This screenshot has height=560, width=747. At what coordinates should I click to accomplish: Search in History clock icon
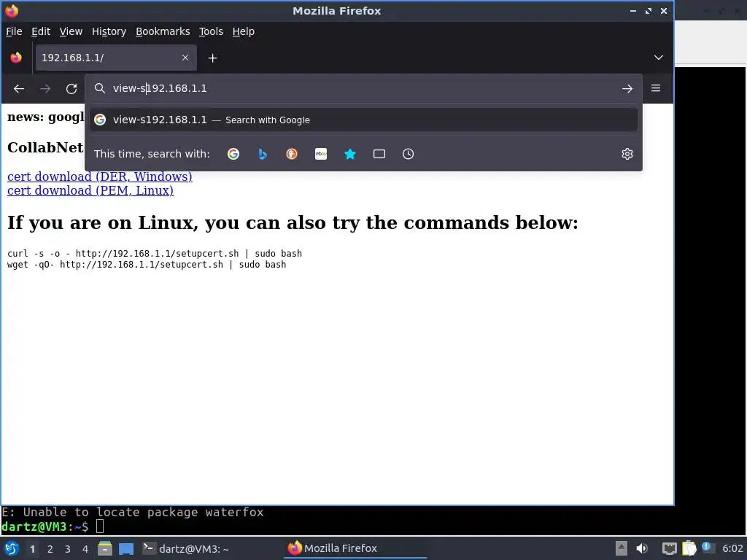click(409, 154)
